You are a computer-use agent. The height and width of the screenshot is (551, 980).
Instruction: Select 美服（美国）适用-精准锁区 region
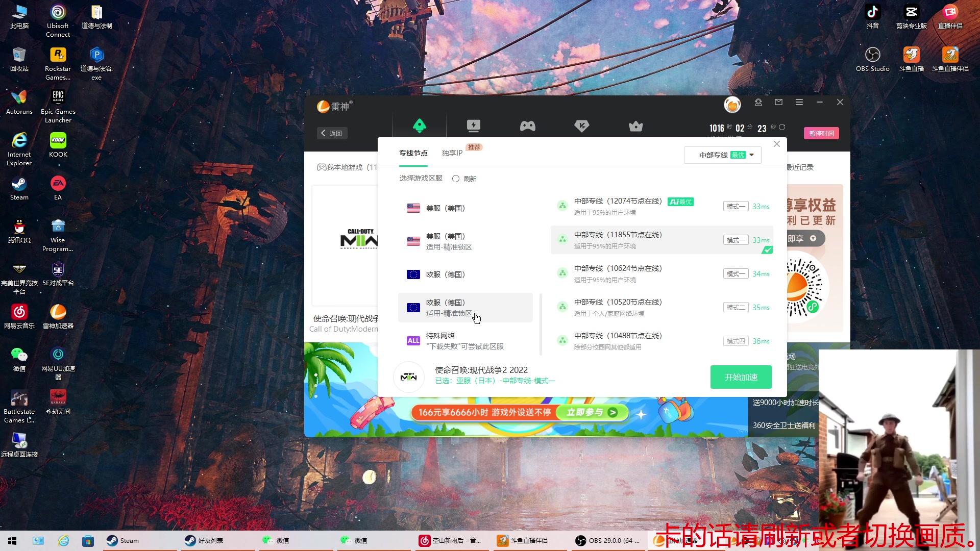[x=465, y=241]
